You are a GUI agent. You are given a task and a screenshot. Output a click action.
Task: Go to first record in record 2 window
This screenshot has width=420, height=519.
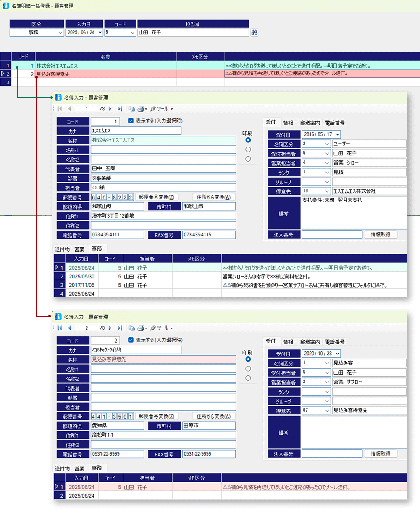tap(60, 328)
